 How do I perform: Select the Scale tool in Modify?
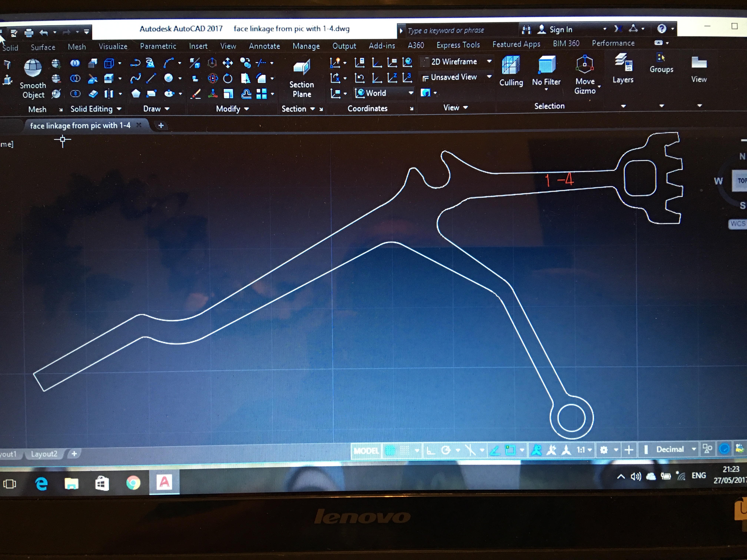229,94
